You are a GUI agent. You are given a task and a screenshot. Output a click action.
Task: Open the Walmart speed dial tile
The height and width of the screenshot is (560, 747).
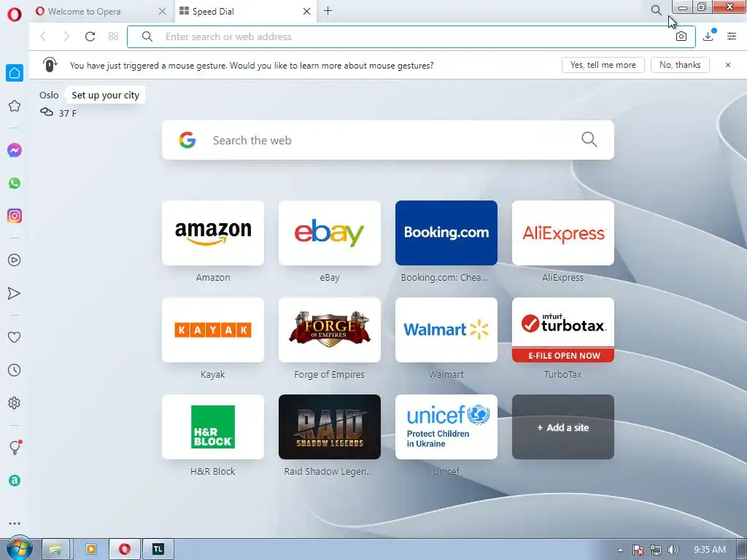click(446, 330)
